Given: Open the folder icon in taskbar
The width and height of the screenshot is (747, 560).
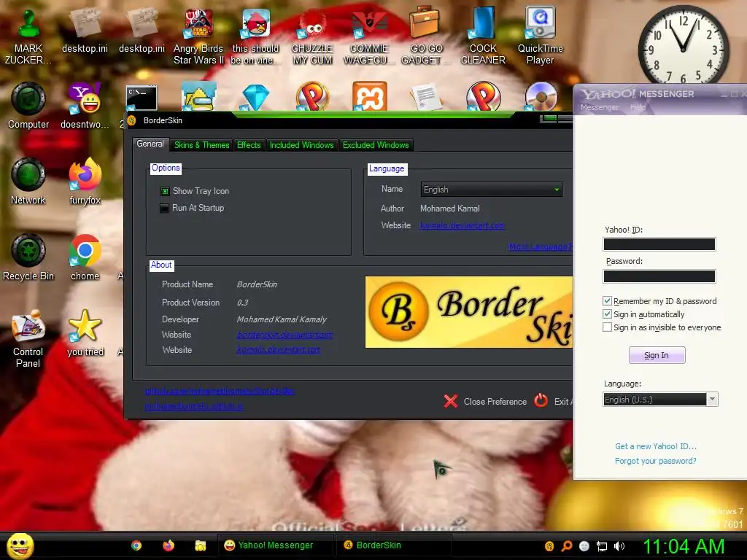Looking at the screenshot, I should pyautogui.click(x=200, y=545).
